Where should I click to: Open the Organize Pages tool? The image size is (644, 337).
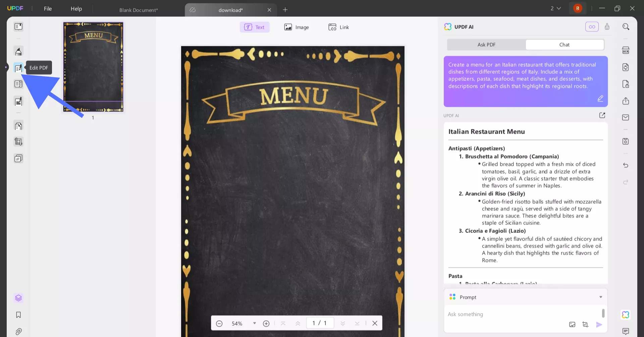coord(18,126)
